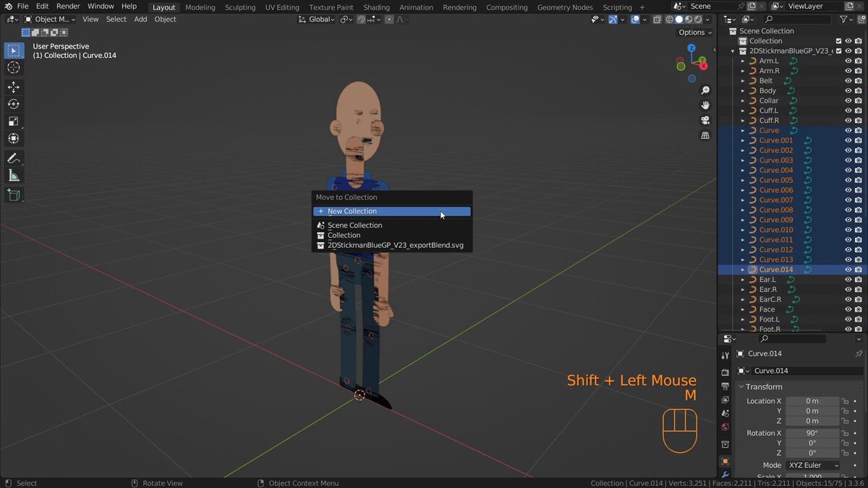Toggle camera view icon in viewport
Image resolution: width=868 pixels, height=488 pixels.
click(x=705, y=120)
